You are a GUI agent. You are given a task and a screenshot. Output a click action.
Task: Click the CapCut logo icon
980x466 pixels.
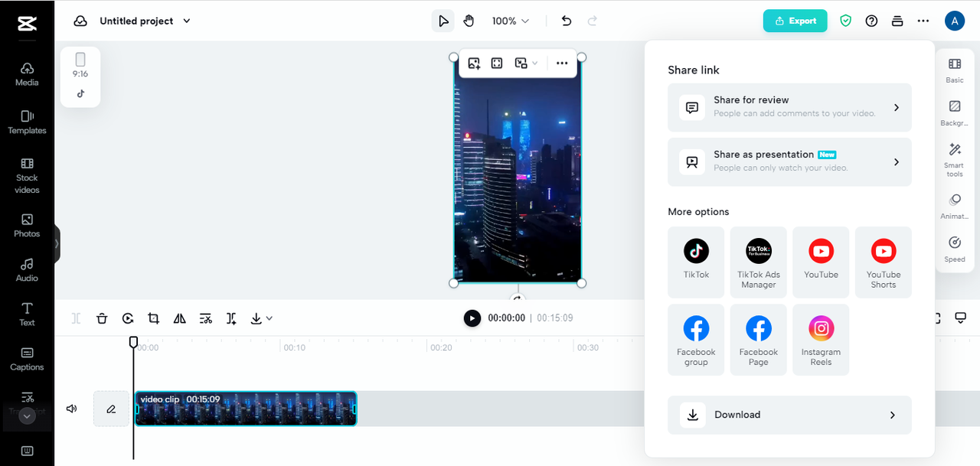(27, 24)
